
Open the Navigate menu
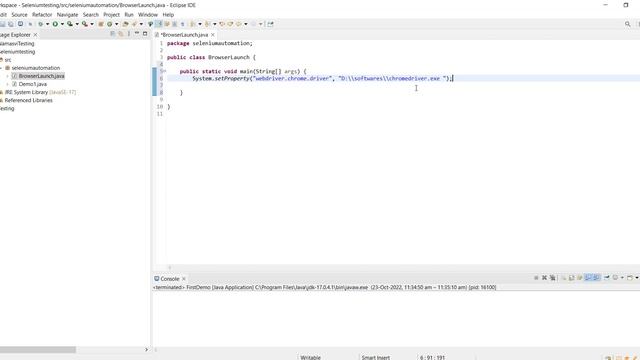(67, 14)
